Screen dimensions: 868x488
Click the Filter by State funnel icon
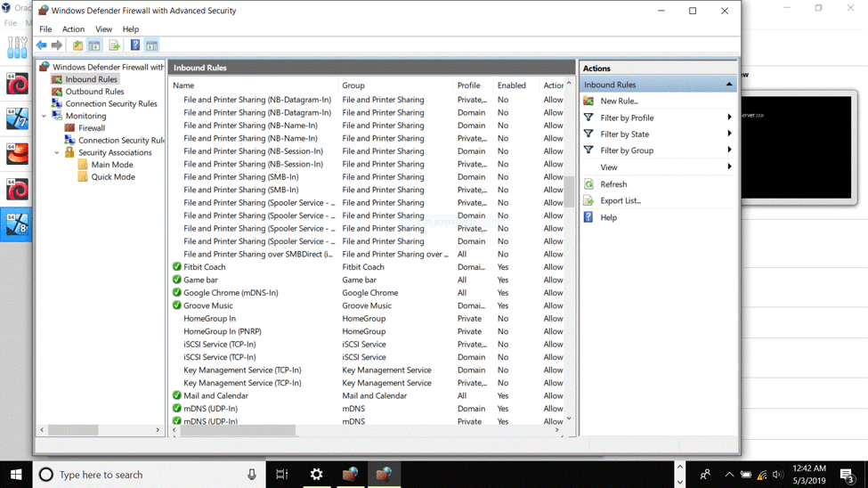[588, 134]
